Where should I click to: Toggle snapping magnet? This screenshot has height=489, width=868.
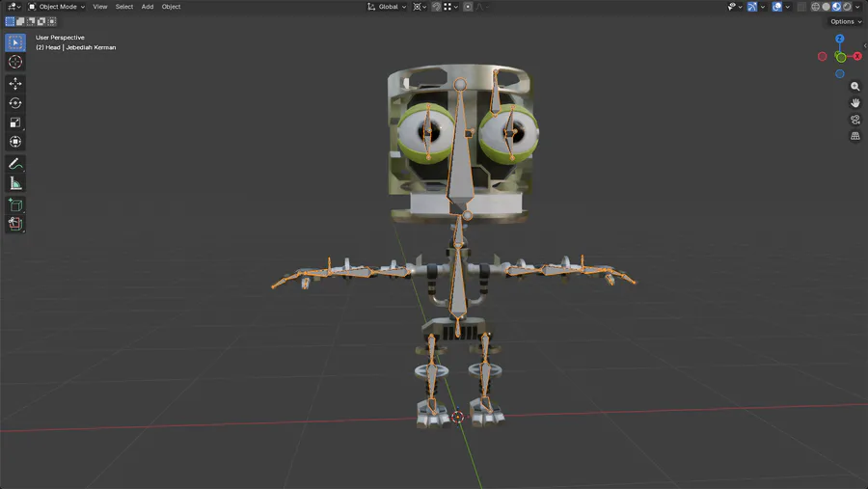(x=437, y=7)
